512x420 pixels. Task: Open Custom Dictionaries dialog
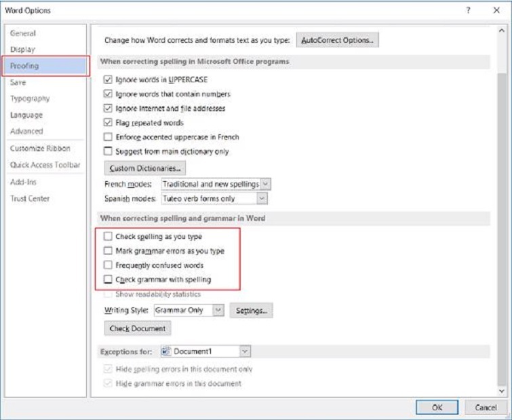tap(145, 168)
